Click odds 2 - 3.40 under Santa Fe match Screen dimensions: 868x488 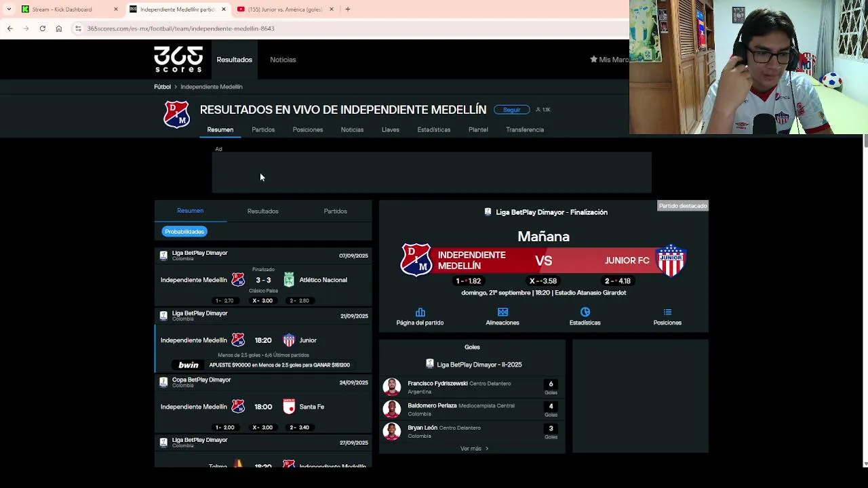pos(299,427)
